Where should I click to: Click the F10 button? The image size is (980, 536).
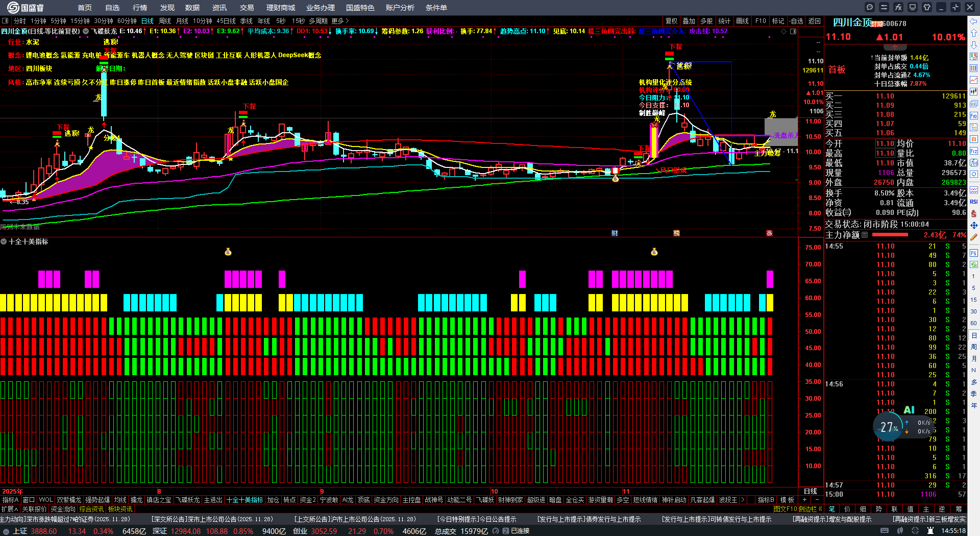(761, 21)
